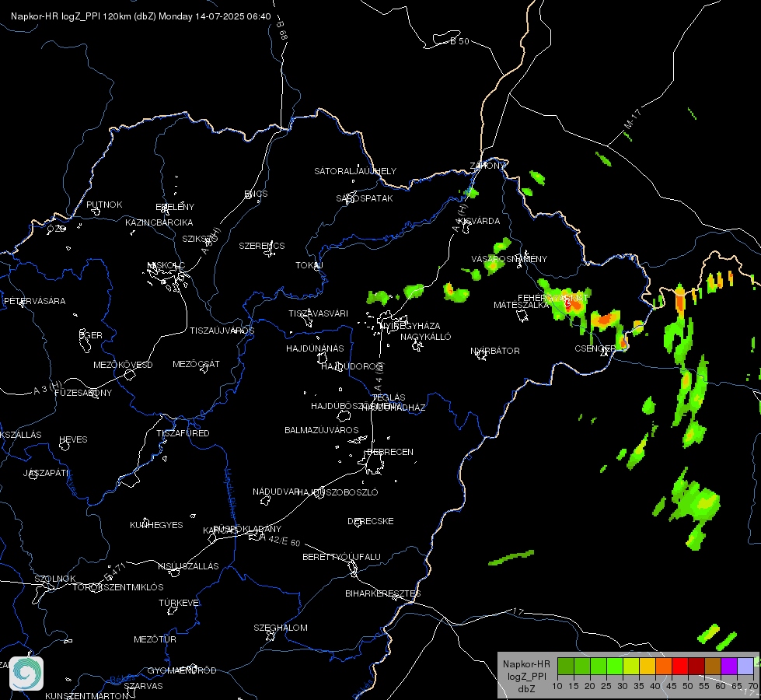761x700 pixels.
Task: Click the SÁTORALJAÚJHELY city label
Action: 355,171
